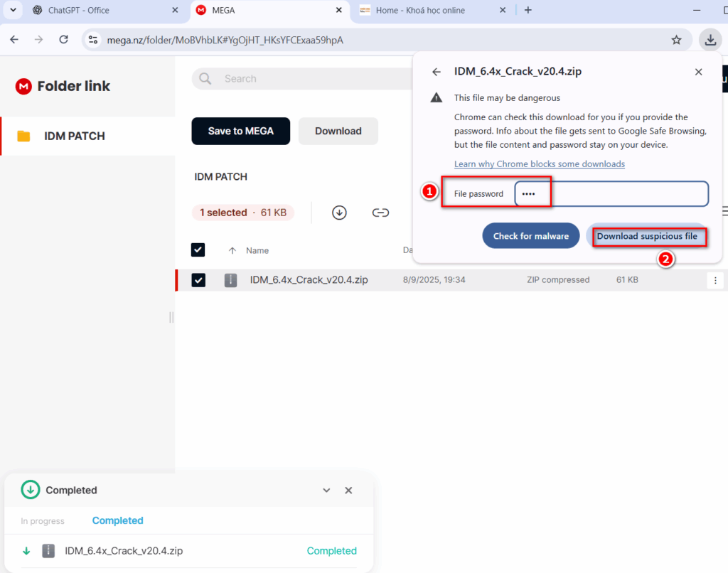This screenshot has height=573, width=728.
Task: Click the zip file icon in file row
Action: pyautogui.click(x=231, y=280)
